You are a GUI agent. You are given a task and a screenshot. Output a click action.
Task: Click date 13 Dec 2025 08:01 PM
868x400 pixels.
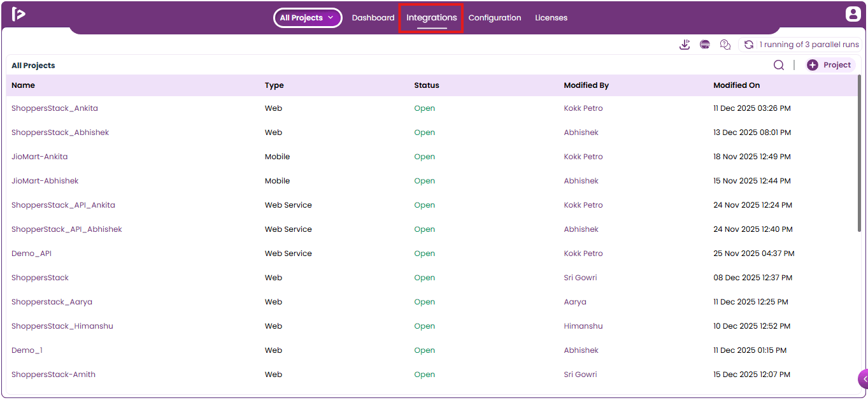752,132
